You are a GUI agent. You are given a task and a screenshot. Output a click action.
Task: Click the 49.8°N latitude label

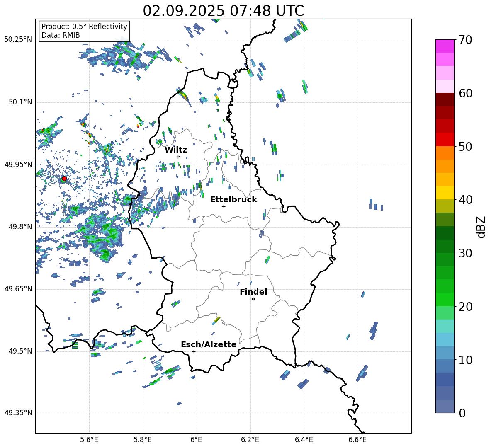[x=20, y=227]
